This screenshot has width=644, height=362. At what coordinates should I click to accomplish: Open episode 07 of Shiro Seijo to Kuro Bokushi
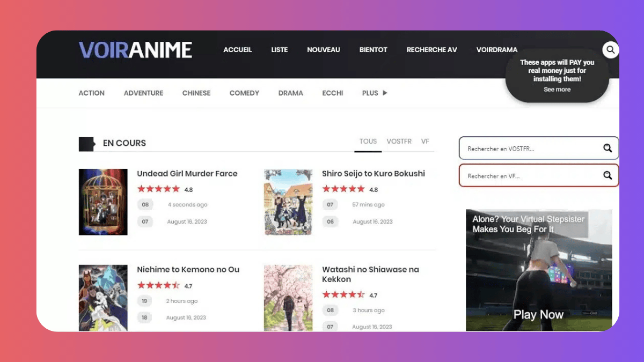pyautogui.click(x=330, y=204)
